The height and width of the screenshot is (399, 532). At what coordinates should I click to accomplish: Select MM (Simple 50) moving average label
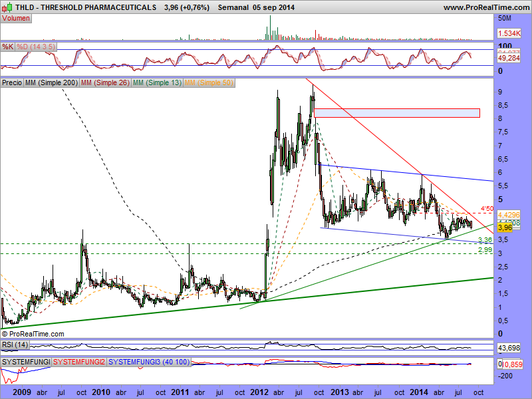click(x=209, y=82)
